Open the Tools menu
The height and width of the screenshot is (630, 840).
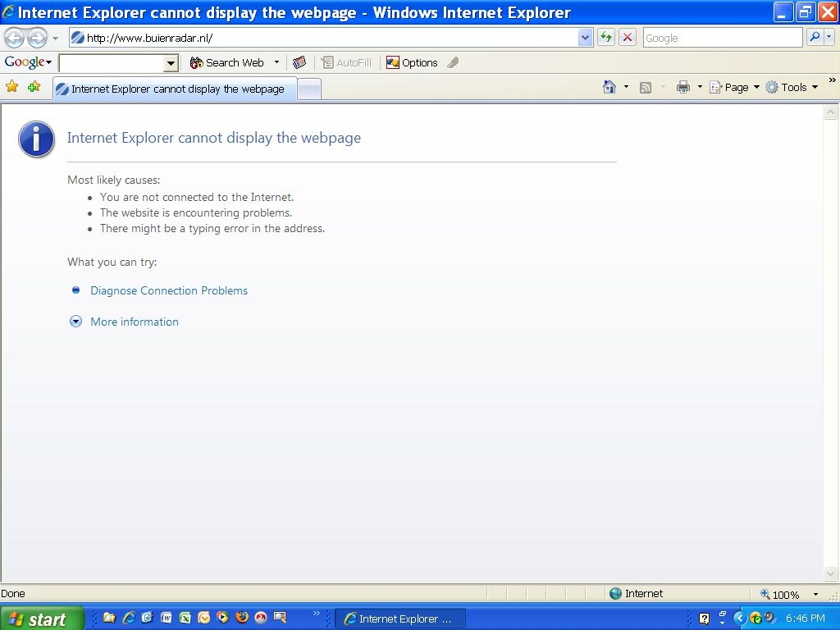tap(792, 87)
